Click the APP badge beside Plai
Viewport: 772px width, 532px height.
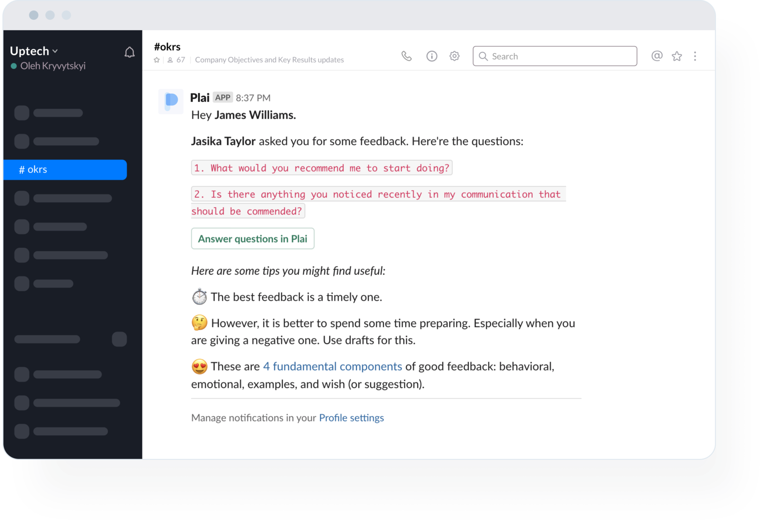(223, 97)
